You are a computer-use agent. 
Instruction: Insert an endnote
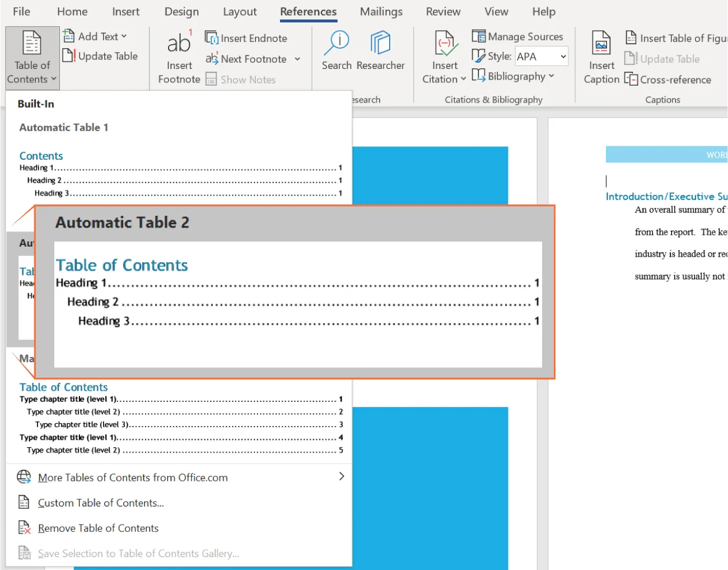point(248,38)
